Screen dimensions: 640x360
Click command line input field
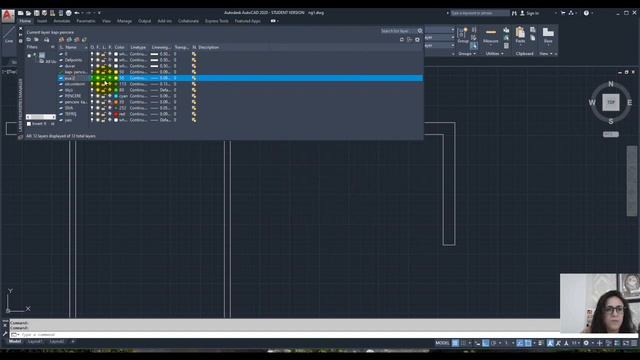[x=286, y=335]
